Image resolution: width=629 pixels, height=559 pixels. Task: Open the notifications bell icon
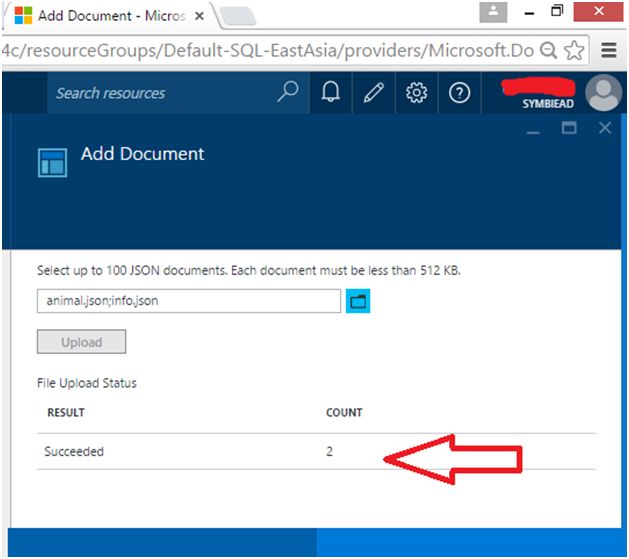tap(331, 93)
